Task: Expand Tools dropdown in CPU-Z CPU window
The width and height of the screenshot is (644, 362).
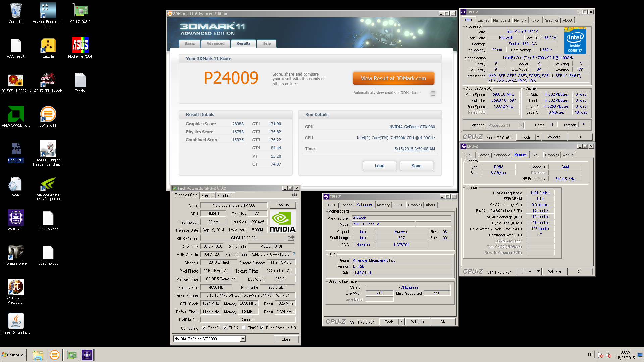Action: (x=538, y=137)
